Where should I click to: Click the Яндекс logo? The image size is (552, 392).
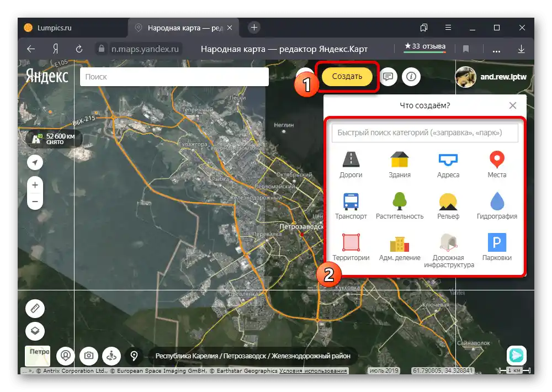pos(47,76)
